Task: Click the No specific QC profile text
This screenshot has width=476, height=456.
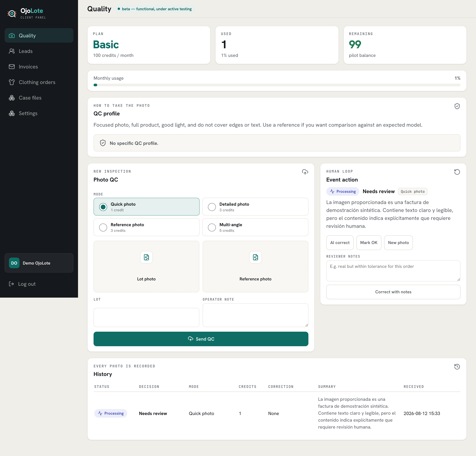Action: coord(134,143)
